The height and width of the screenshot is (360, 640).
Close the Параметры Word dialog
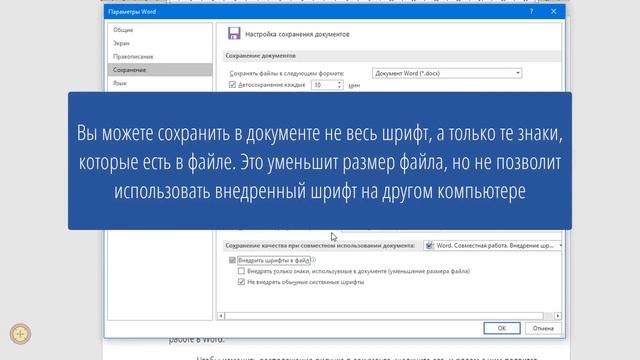[x=553, y=11]
